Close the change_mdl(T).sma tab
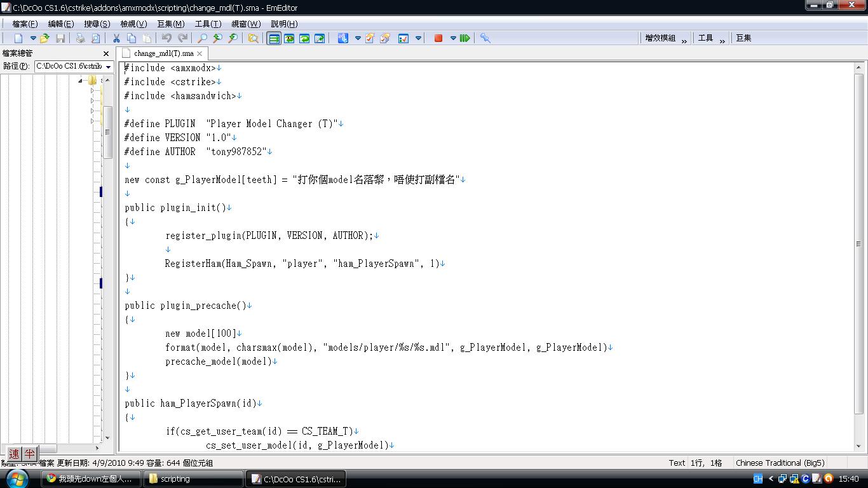Viewport: 868px width, 488px height. [200, 54]
